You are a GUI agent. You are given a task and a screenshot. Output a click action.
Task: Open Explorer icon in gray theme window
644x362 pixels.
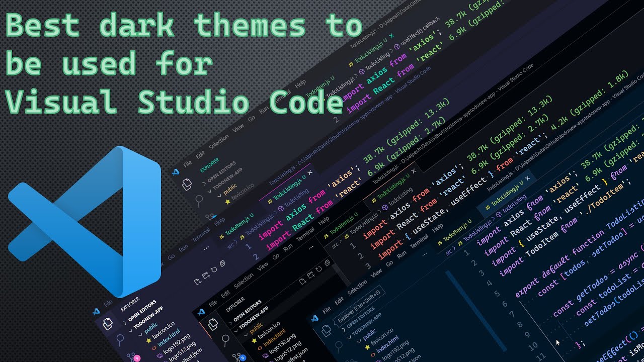tap(187, 184)
